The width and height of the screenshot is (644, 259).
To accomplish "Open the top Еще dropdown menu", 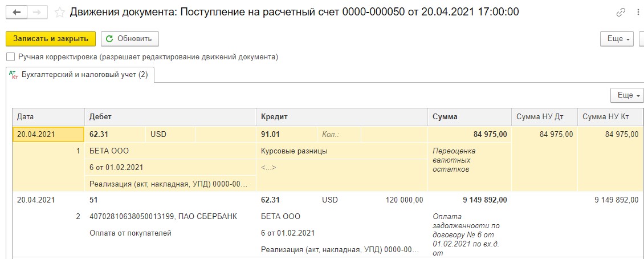I will point(618,39).
